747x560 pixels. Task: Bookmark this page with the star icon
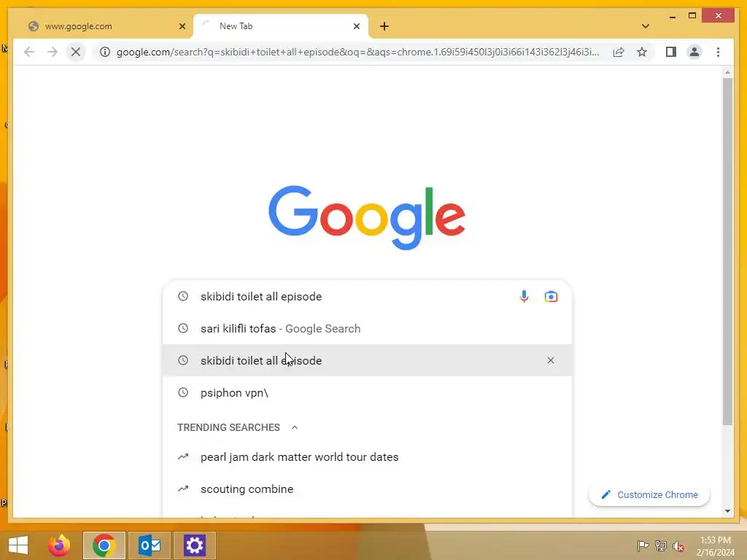[x=642, y=52]
